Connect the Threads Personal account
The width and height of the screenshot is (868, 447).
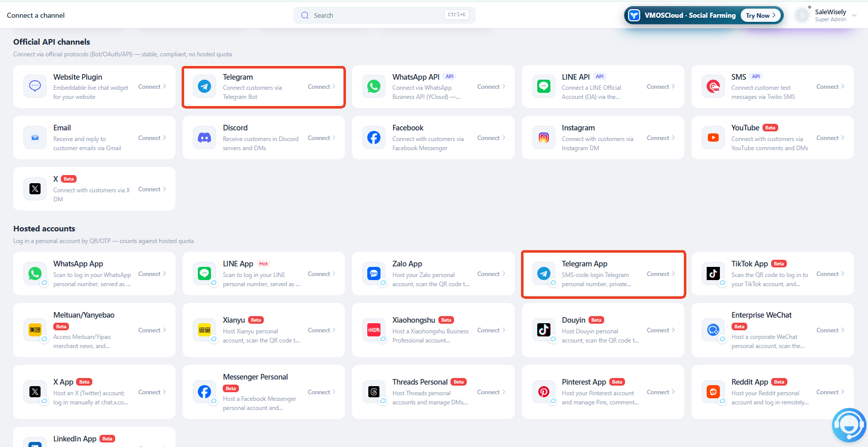(x=491, y=392)
